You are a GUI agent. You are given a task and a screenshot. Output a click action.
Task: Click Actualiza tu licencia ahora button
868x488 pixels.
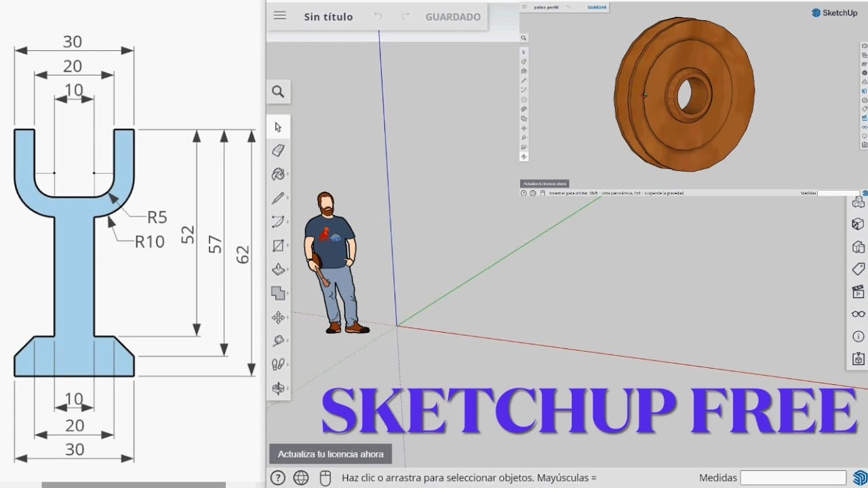[x=330, y=454]
